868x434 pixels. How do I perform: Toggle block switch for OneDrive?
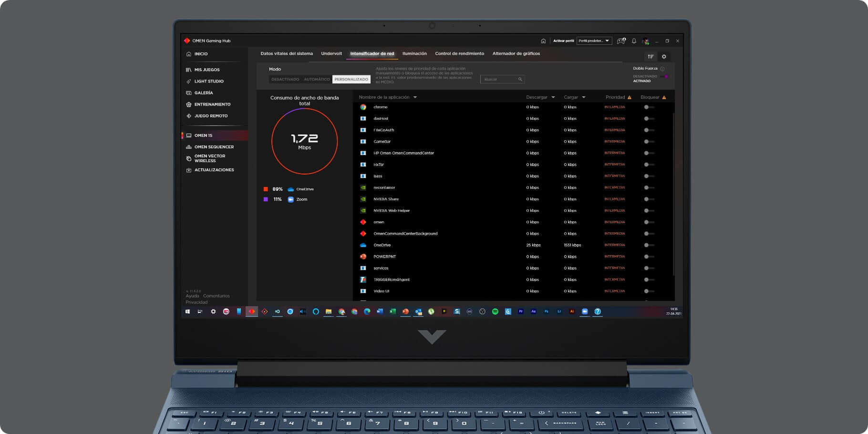(649, 245)
